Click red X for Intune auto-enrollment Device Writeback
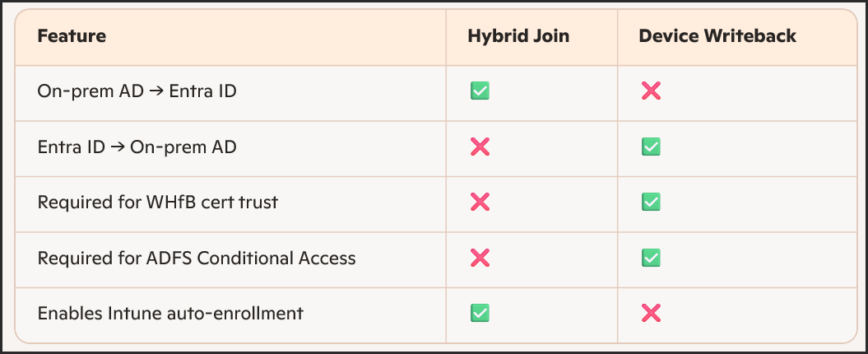The height and width of the screenshot is (354, 868). [651, 313]
